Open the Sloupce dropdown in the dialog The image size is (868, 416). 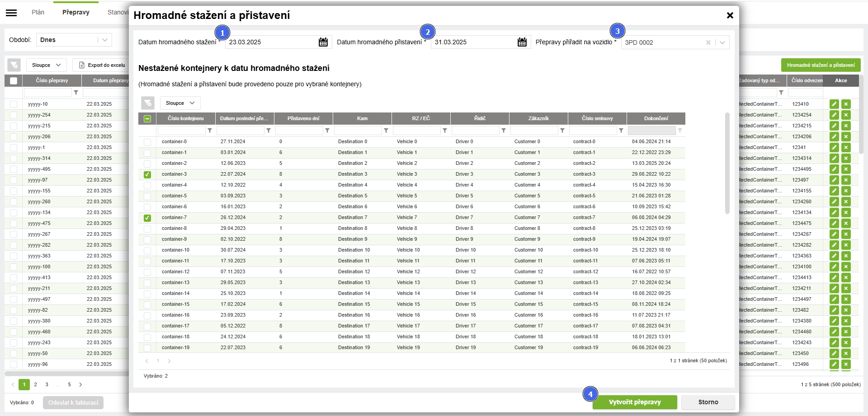pyautogui.click(x=180, y=103)
